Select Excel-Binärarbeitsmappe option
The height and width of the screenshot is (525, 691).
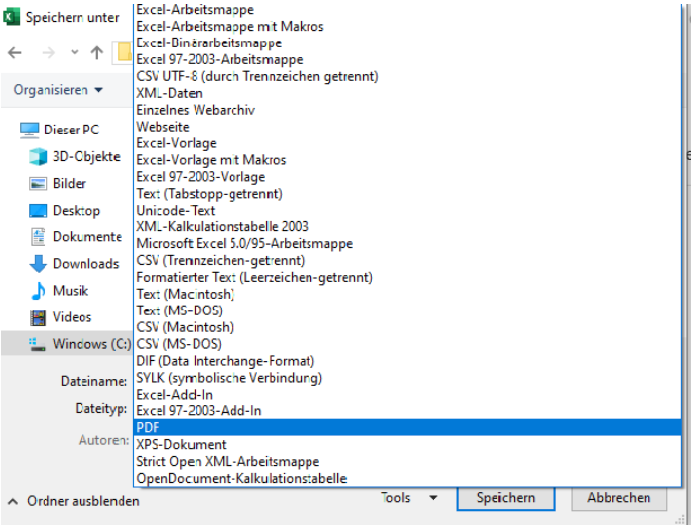click(407, 43)
